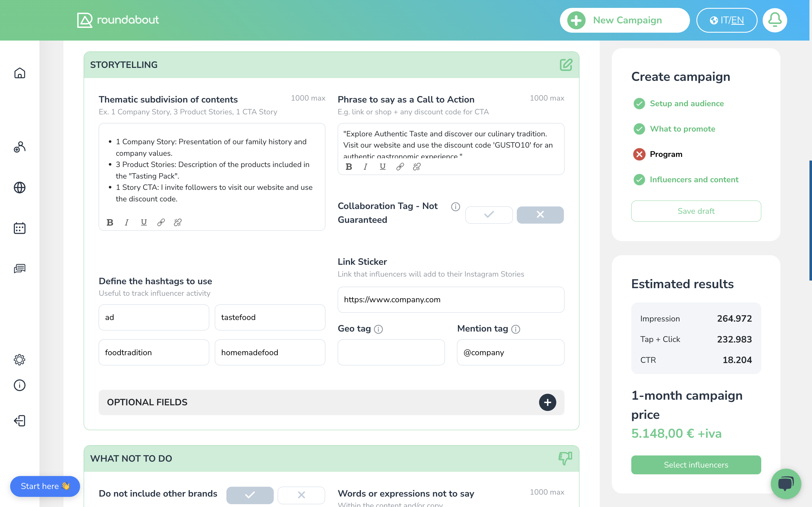Show Collaboration Tag info tooltip
The height and width of the screenshot is (507, 812).
coord(455,206)
